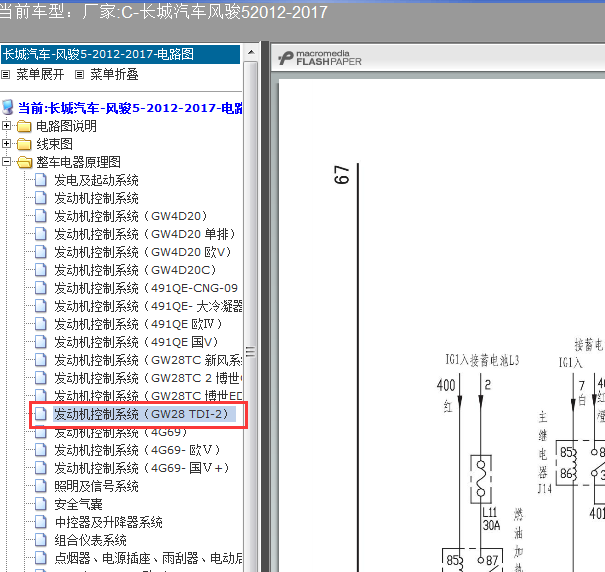Open 发动机控制系统（491QE 欧Ⅳ） diagram

point(138,324)
